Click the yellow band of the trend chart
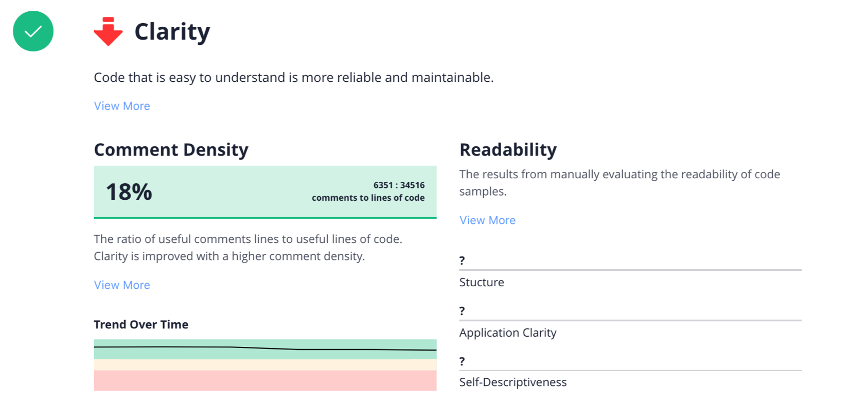 click(265, 365)
